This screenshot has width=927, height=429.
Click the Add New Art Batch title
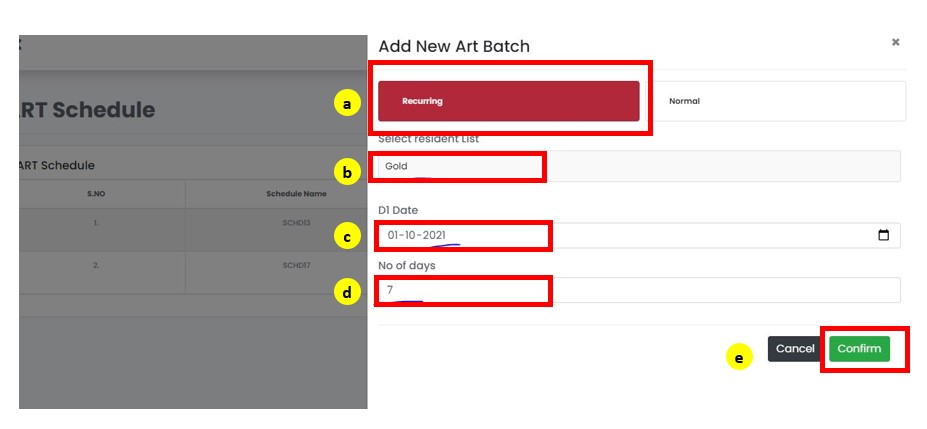pos(454,46)
